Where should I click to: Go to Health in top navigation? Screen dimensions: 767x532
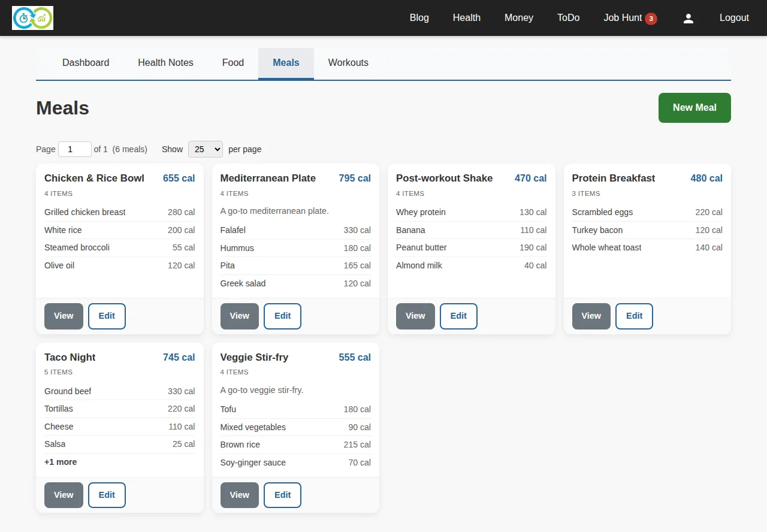click(467, 18)
